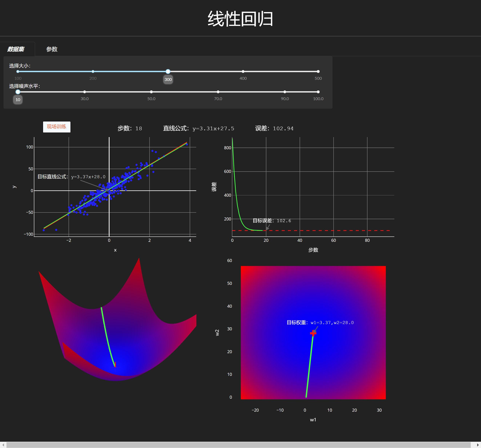The height and width of the screenshot is (448, 481).
Task: Click the noise slider handle at 10
Action: point(18,92)
